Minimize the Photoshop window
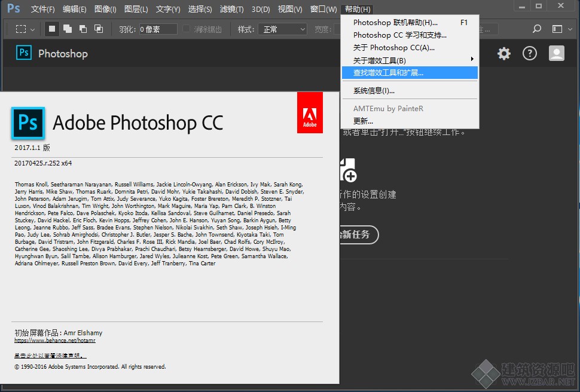 522,7
